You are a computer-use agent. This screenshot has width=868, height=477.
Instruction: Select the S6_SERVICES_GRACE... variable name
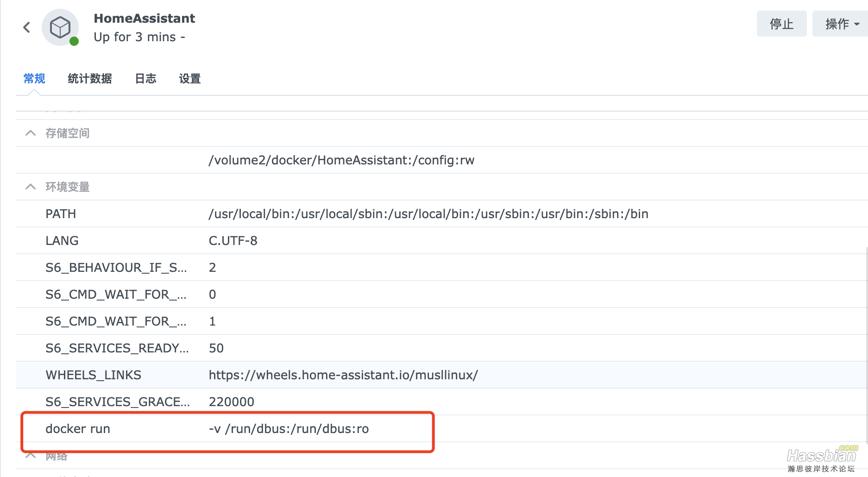[118, 402]
